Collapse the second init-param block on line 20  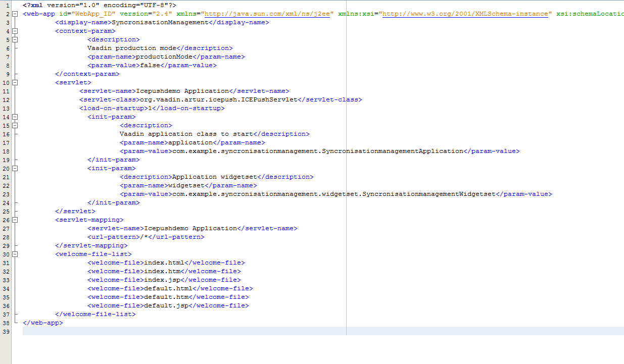[x=15, y=168]
